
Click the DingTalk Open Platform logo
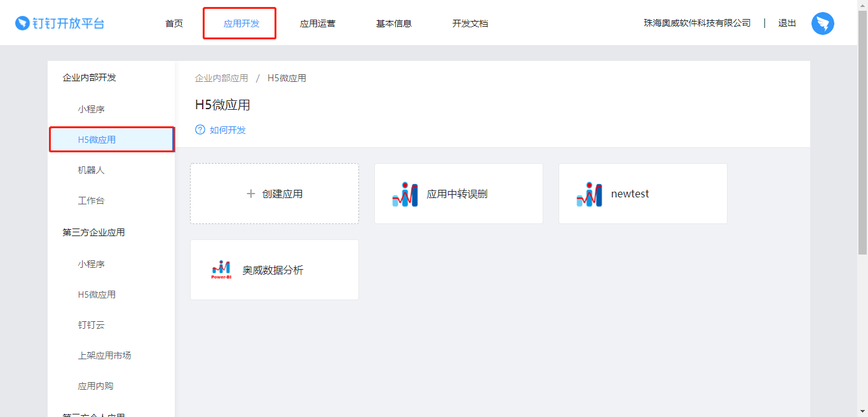(59, 22)
